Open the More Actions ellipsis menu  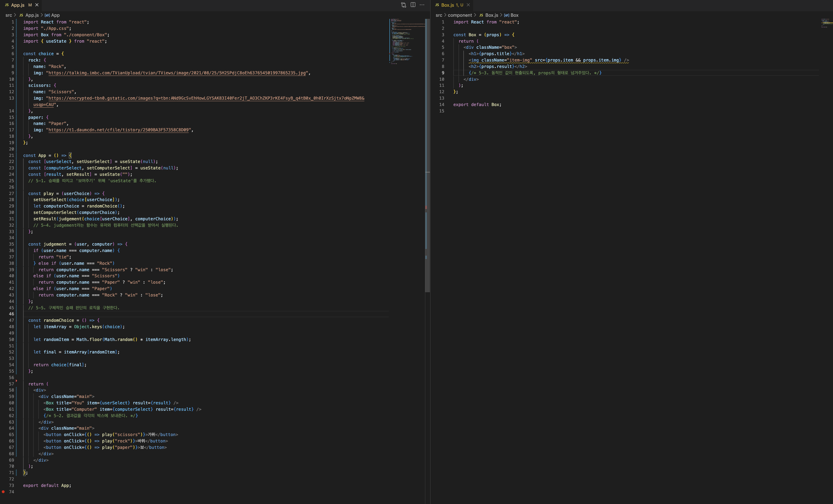point(422,5)
